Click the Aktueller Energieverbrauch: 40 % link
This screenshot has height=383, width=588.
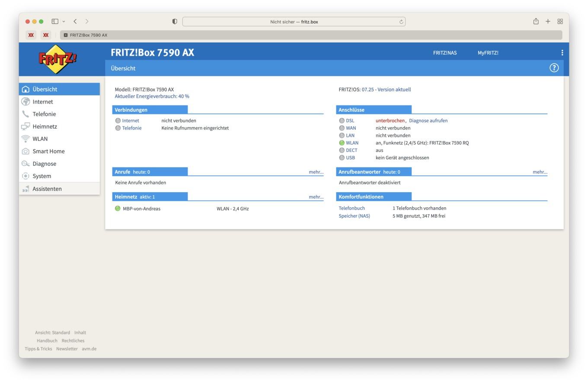click(x=152, y=96)
